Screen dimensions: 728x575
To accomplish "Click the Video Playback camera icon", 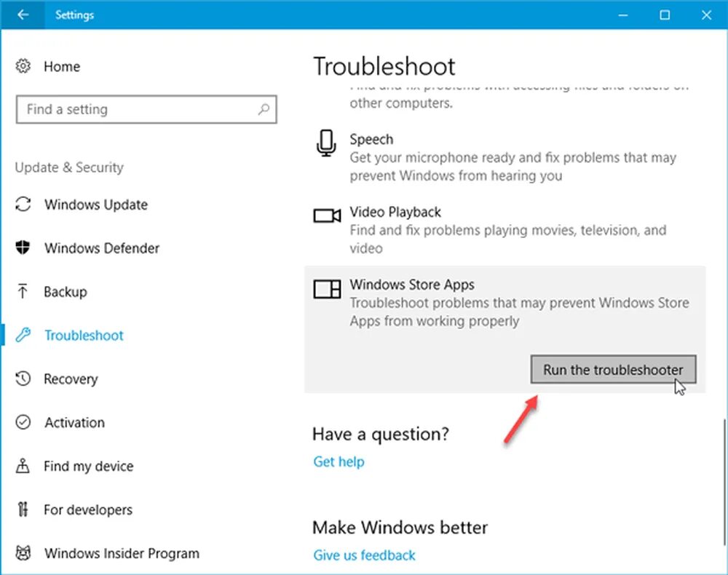I will coord(327,215).
